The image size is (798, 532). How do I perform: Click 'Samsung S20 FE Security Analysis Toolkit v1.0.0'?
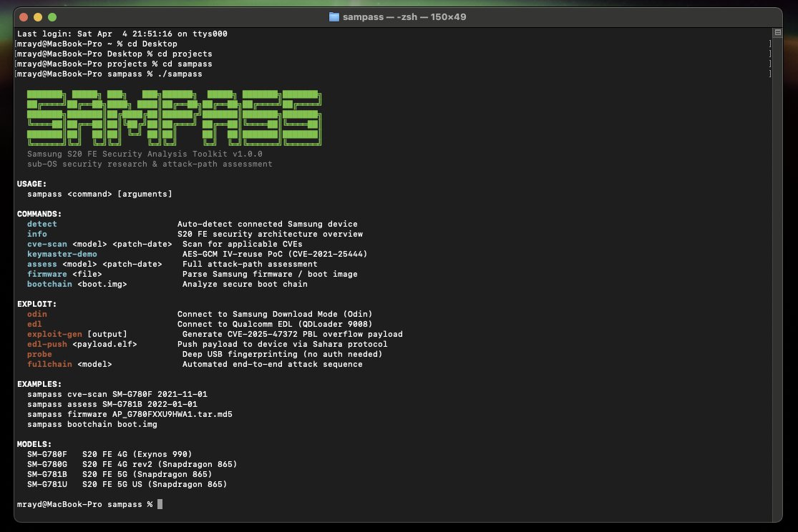pyautogui.click(x=145, y=154)
